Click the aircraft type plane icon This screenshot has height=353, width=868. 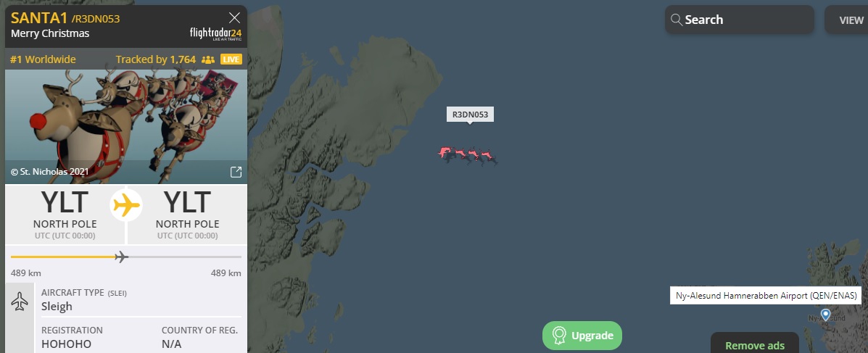point(20,302)
